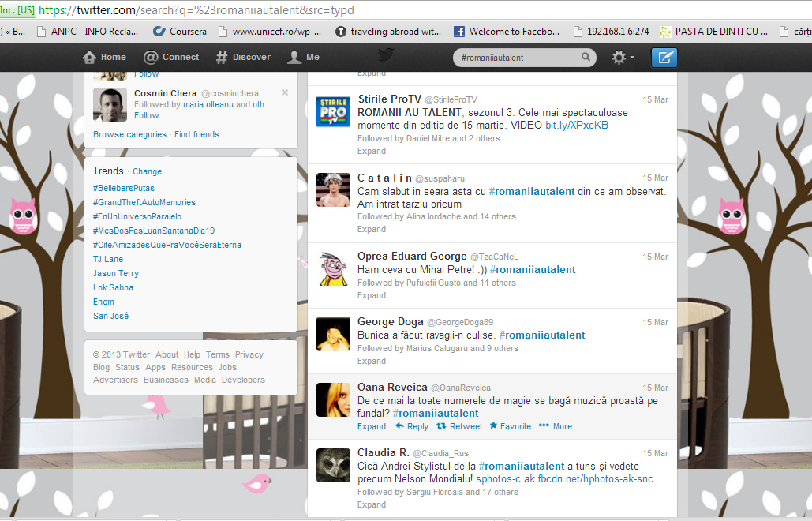The width and height of the screenshot is (812, 521).
Task: Open the San José trend
Action: pyautogui.click(x=110, y=316)
